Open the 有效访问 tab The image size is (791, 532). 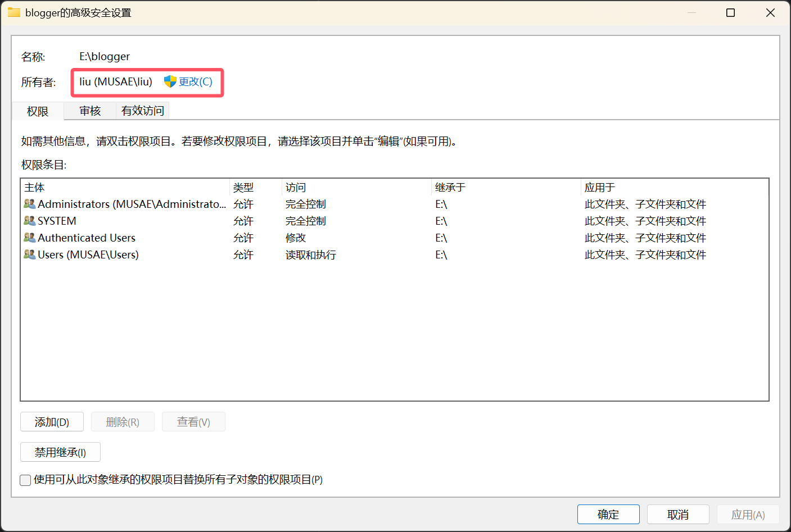coord(142,111)
